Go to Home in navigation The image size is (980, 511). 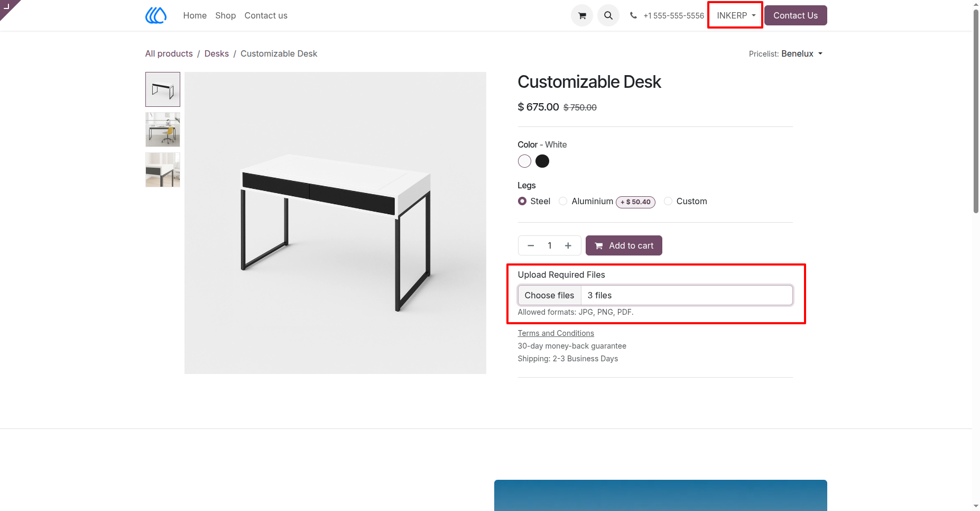point(195,15)
